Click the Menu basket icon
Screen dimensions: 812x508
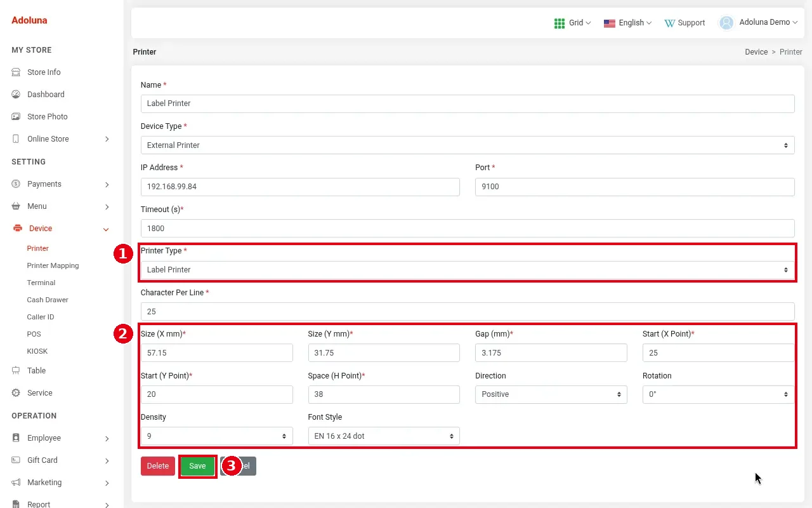(16, 206)
